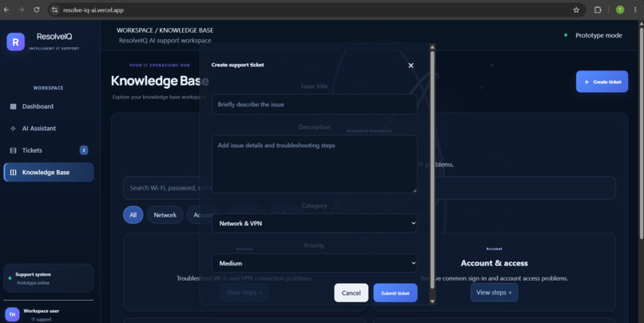
Task: Open the Category dropdown showing Network & VPN
Action: (x=315, y=223)
